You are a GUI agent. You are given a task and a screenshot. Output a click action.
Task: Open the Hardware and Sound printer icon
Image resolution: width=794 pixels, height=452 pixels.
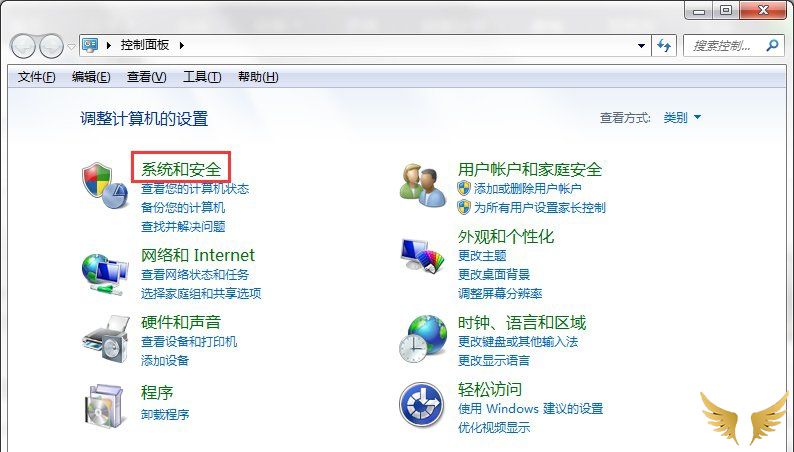point(105,339)
